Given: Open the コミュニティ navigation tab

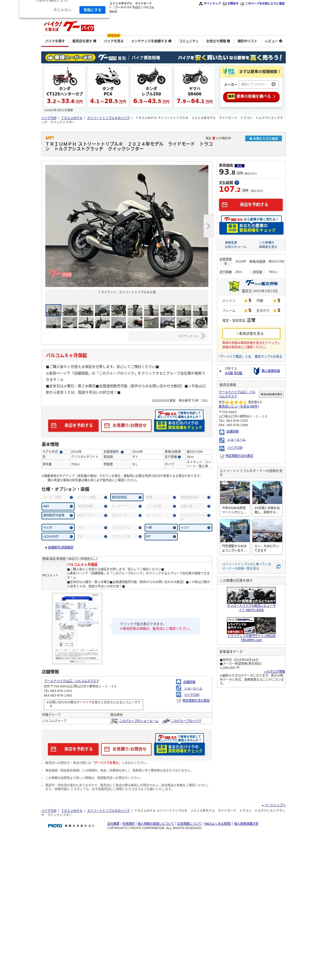Looking at the screenshot, I should [x=188, y=41].
